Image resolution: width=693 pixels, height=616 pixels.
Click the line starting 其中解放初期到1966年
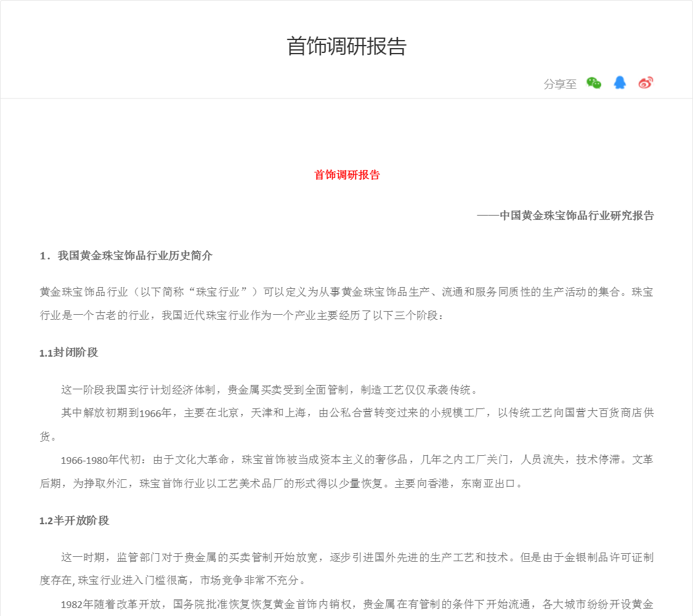357,413
